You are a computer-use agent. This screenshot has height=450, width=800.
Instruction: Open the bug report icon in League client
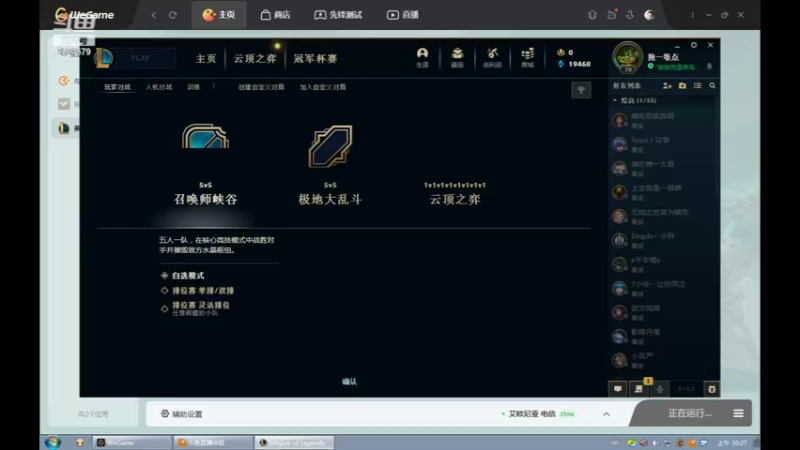coord(712,389)
